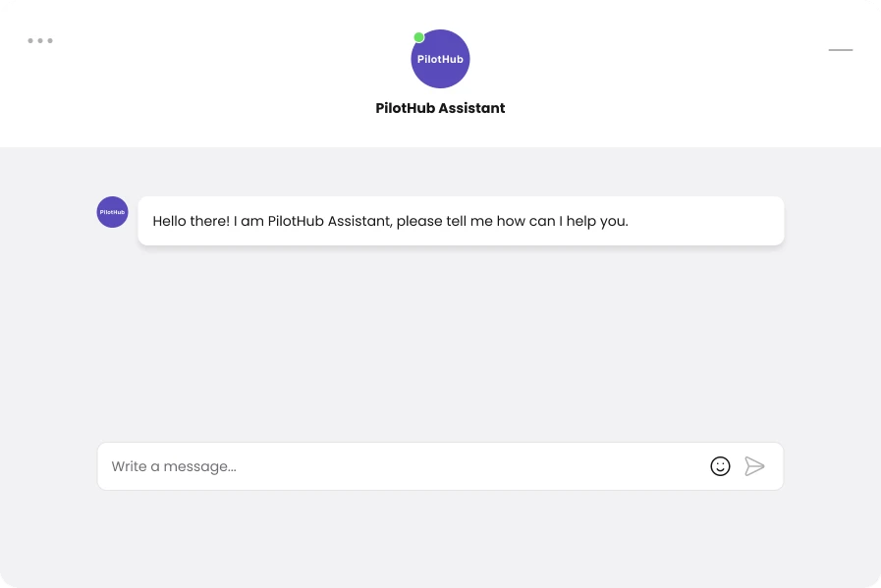Expand emoji options from the smiley button
Screen dimensions: 881x588
click(720, 466)
